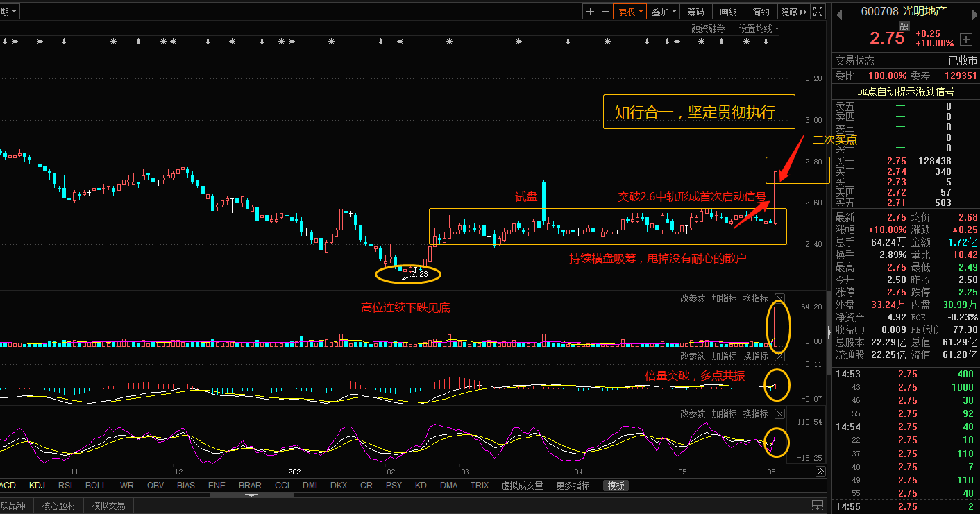Screen dimensions: 980x514
Task: Click the 融 margin badge
Action: [904, 26]
